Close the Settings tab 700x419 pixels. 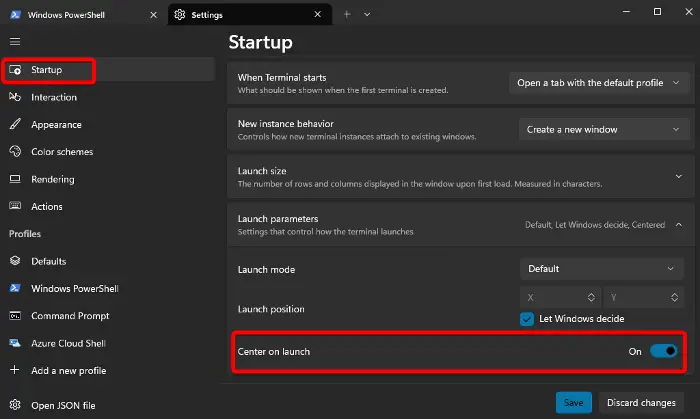317,14
